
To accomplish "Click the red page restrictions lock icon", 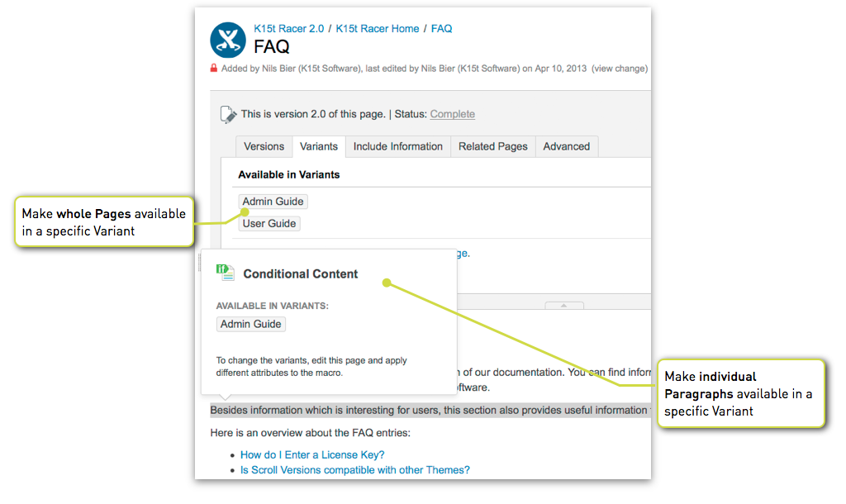I will (214, 68).
